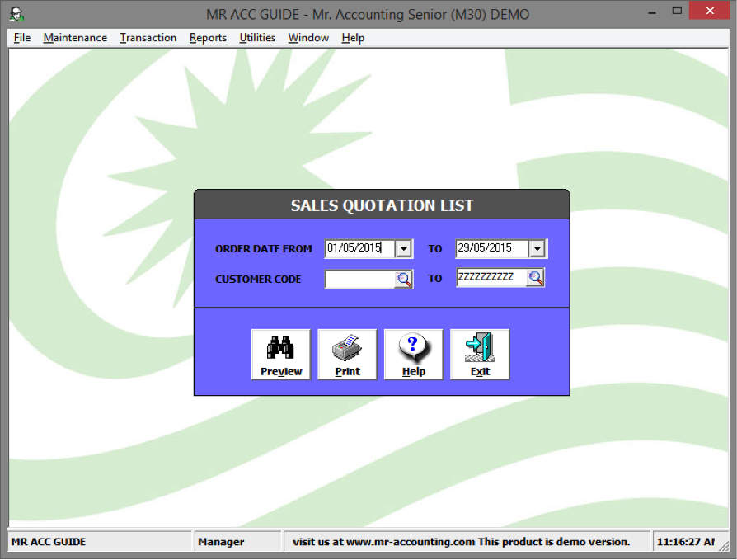Search customer code to with magnifier icon
The image size is (737, 560).
[x=535, y=277]
